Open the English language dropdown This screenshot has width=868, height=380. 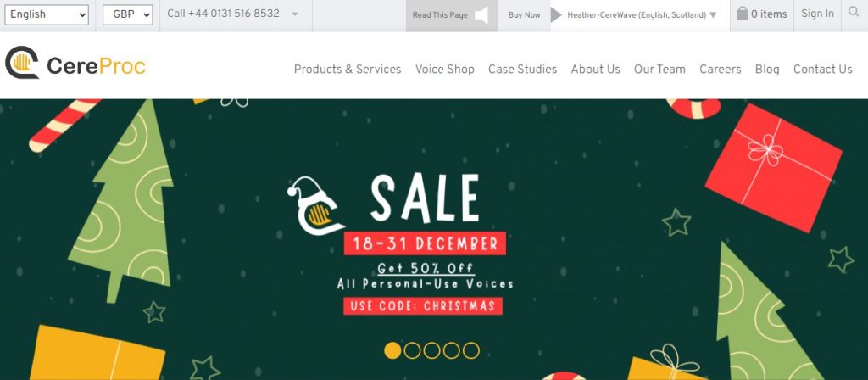(x=47, y=15)
